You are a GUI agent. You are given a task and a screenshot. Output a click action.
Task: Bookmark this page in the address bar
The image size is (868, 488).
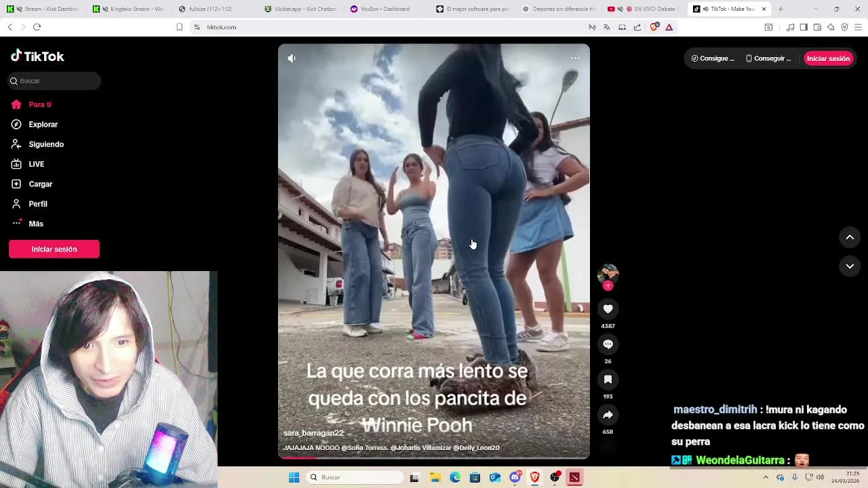tap(180, 27)
